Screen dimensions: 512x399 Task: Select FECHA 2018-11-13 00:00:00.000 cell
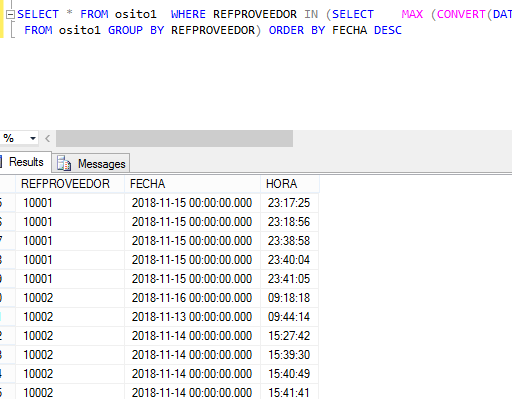click(192, 317)
